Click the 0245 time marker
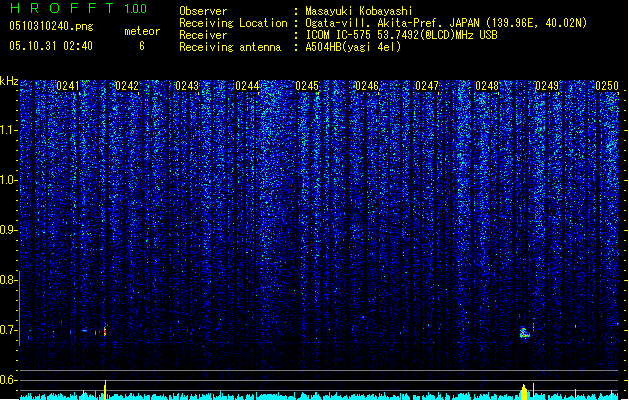Image resolution: width=629 pixels, height=400 pixels. coord(307,86)
